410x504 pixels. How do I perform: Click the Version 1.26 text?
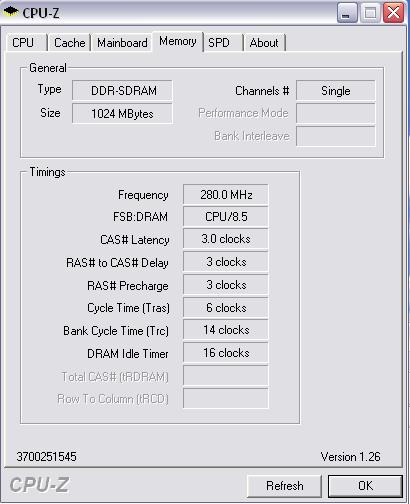coord(350,457)
